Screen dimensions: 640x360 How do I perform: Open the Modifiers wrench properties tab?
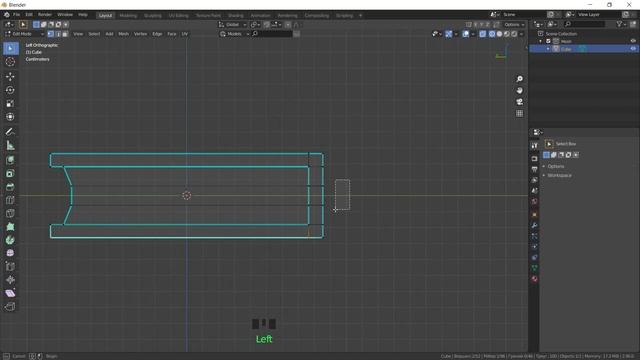534,225
